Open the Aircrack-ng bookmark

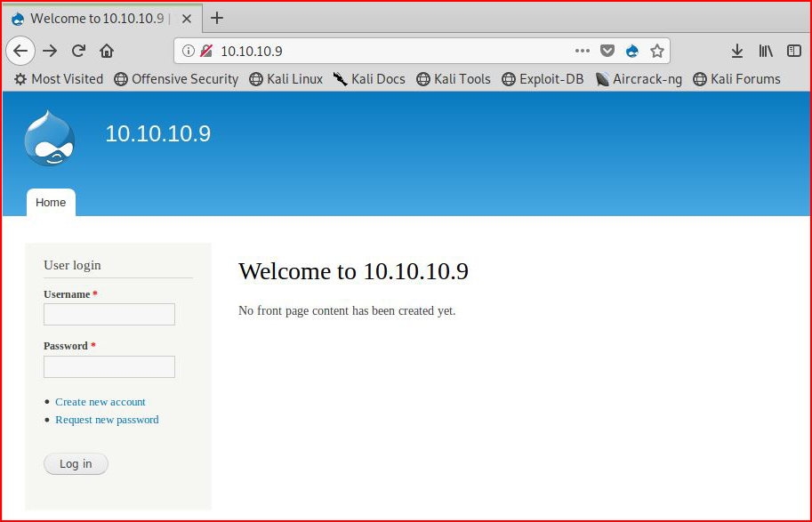click(x=639, y=79)
